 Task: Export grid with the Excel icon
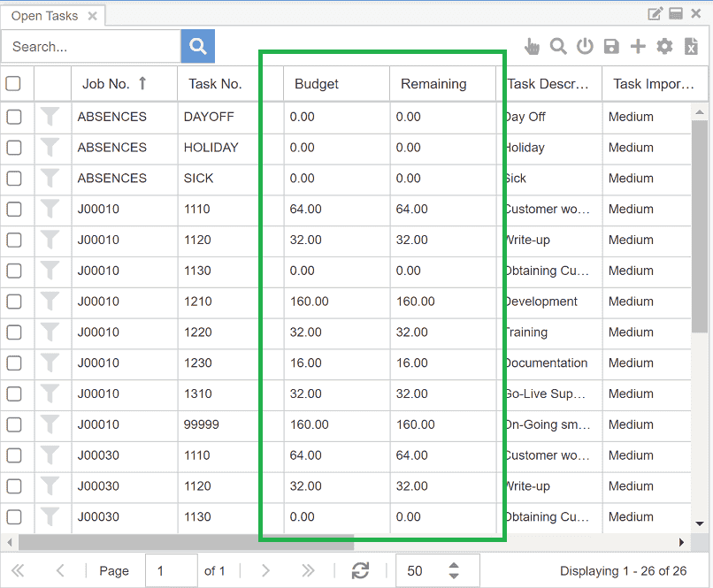691,46
